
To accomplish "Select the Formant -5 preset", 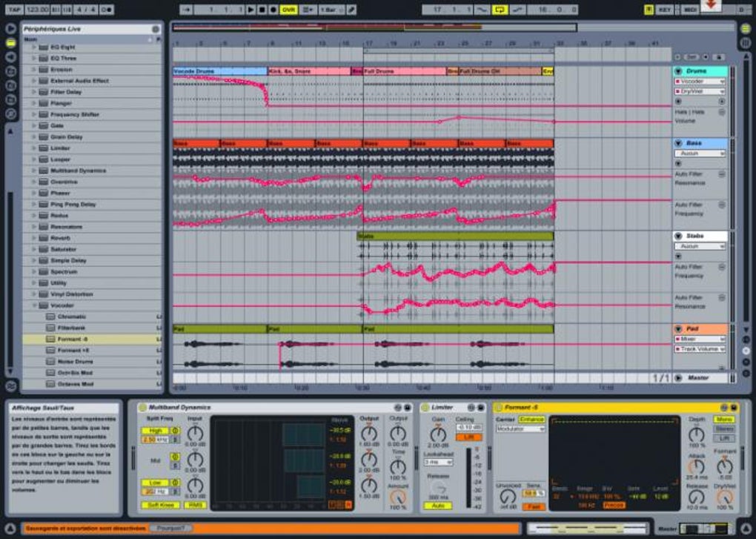I will [x=92, y=339].
